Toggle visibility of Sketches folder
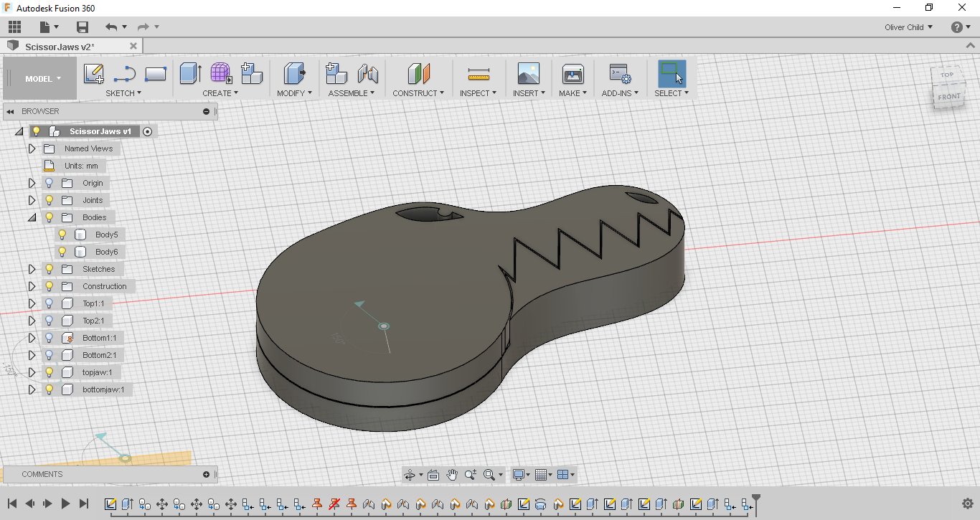The height and width of the screenshot is (520, 980). coord(50,269)
